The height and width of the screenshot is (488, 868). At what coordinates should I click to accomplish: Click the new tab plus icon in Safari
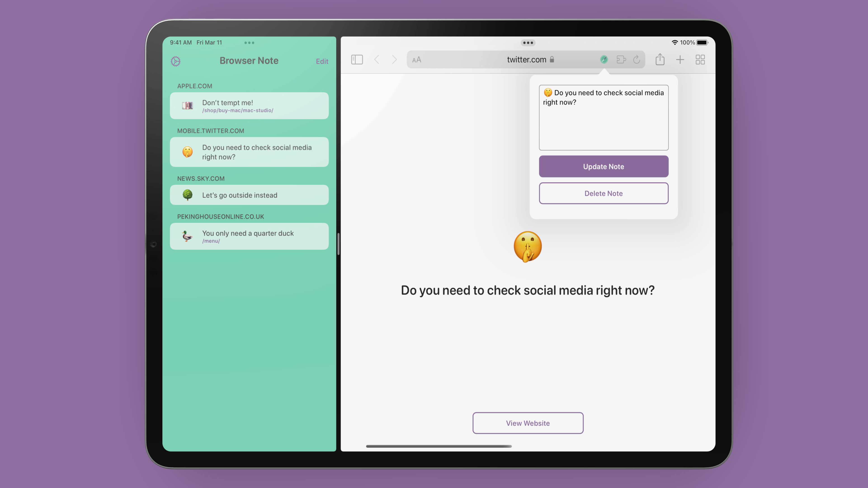[680, 60]
